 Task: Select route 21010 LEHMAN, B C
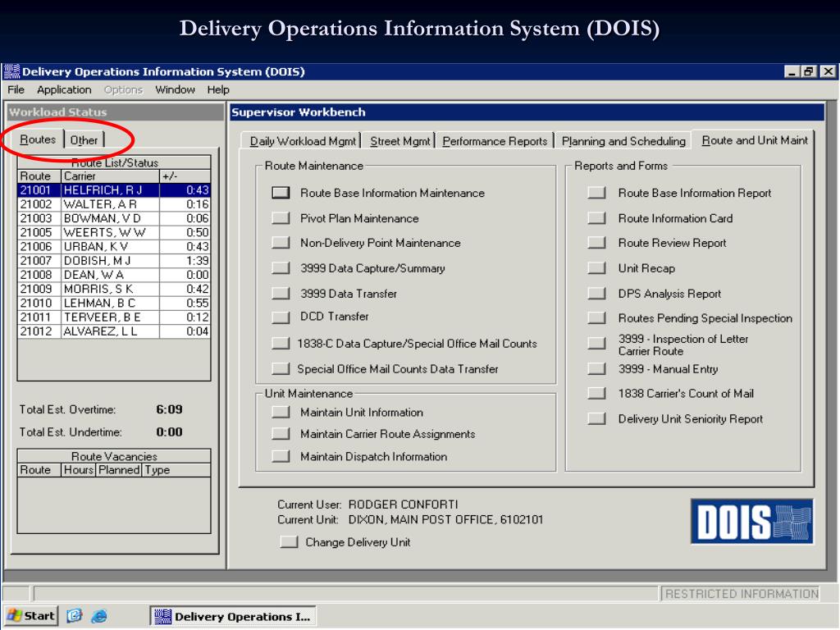[114, 303]
